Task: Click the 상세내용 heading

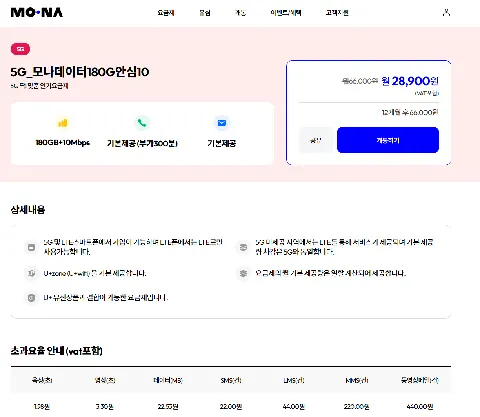Action: click(x=28, y=210)
